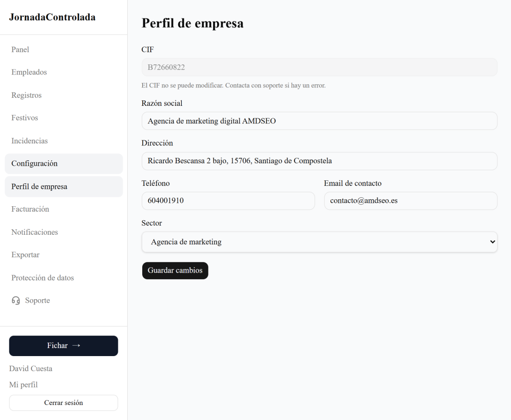The width and height of the screenshot is (511, 420).
Task: Open the Panel menu item
Action: click(20, 49)
